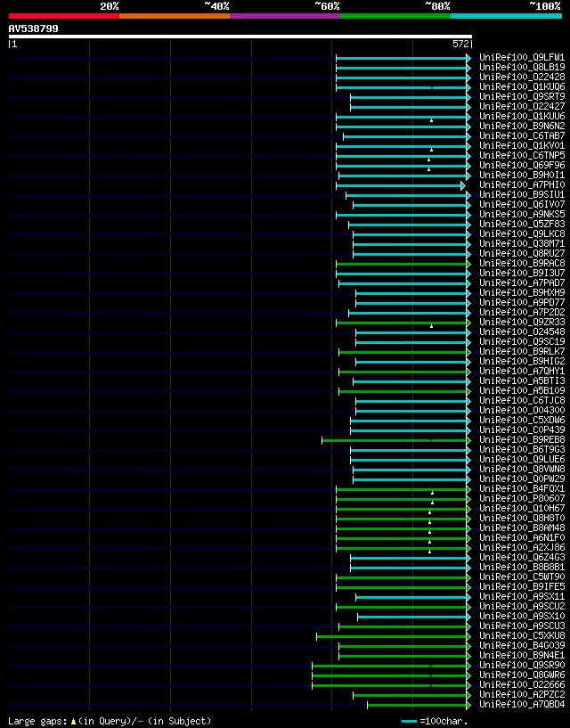
Task: Go to UniRef100_Q9SR90 hit
Action: click(x=522, y=665)
